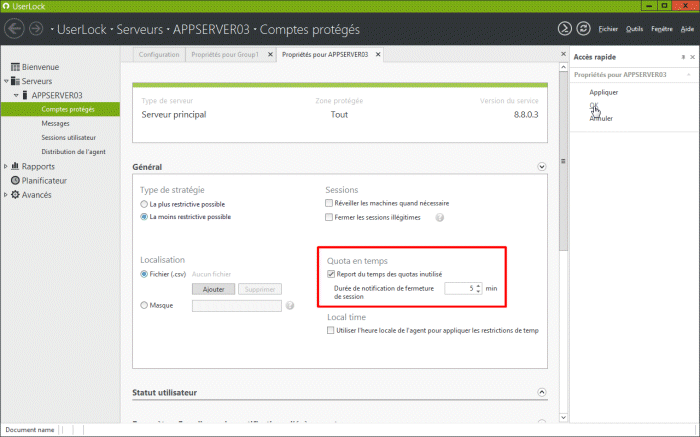700x437 pixels.
Task: Click the Supprimer button
Action: tap(260, 289)
